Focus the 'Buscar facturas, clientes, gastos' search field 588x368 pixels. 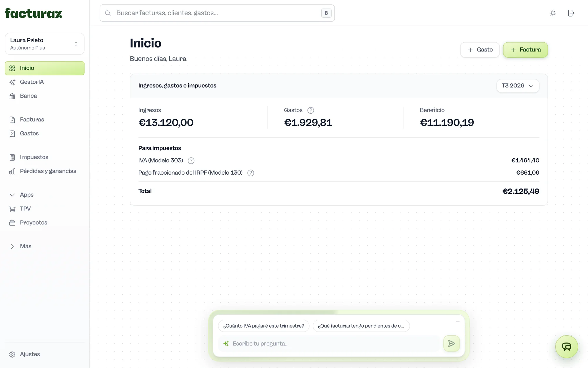click(x=217, y=13)
